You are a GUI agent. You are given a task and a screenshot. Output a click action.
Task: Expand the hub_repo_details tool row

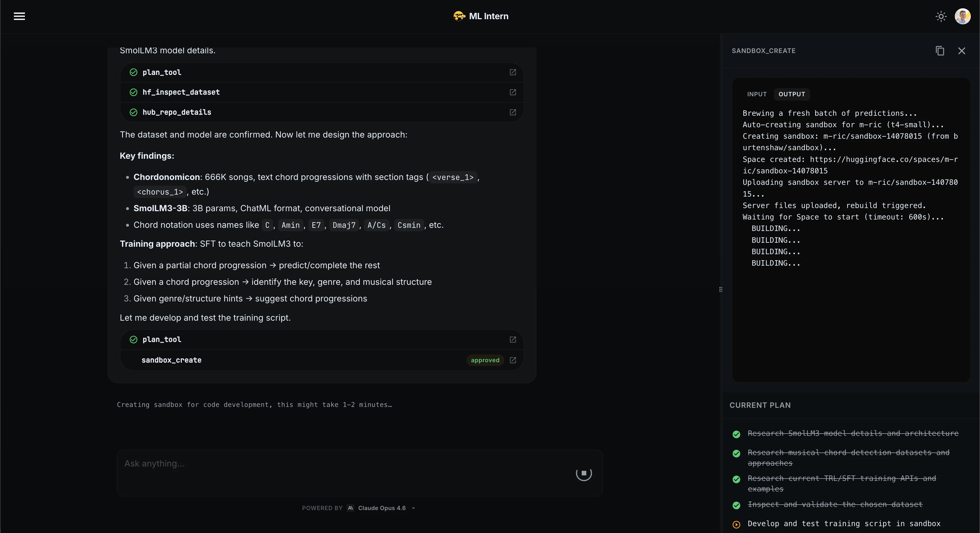coord(177,112)
